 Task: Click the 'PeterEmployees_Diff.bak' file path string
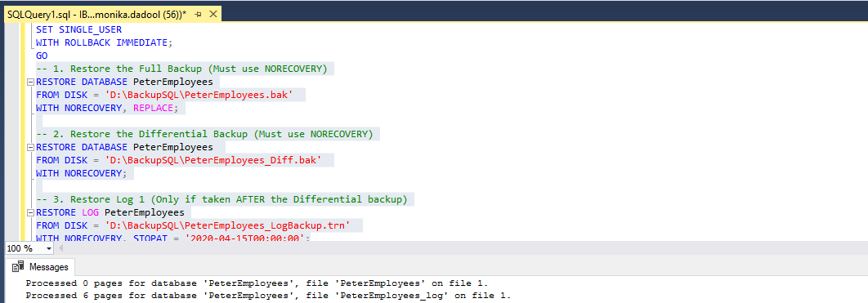pyautogui.click(x=213, y=160)
